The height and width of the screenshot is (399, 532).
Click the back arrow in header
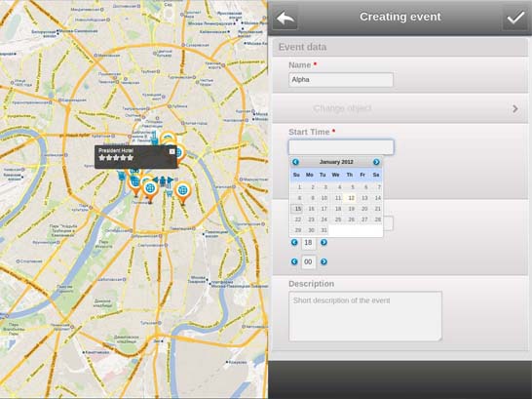[285, 18]
